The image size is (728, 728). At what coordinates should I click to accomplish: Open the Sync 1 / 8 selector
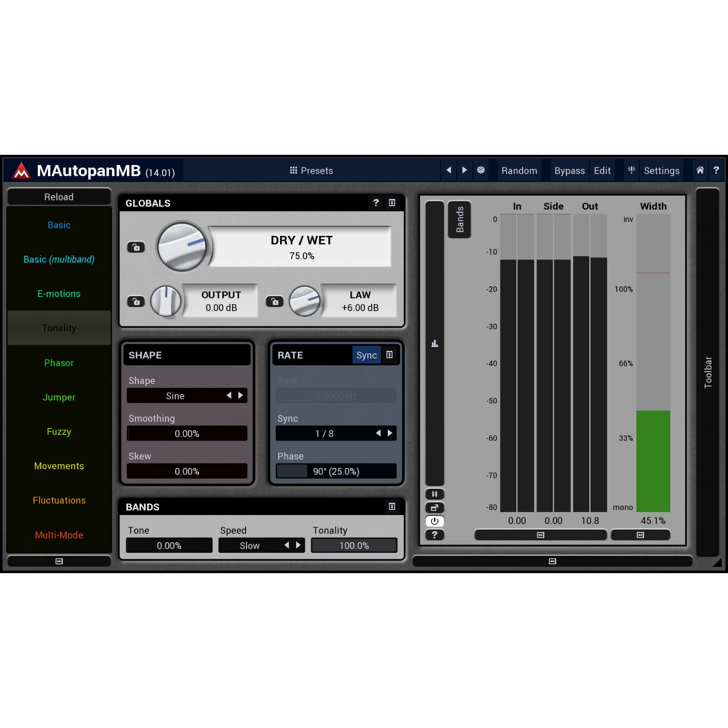[336, 433]
